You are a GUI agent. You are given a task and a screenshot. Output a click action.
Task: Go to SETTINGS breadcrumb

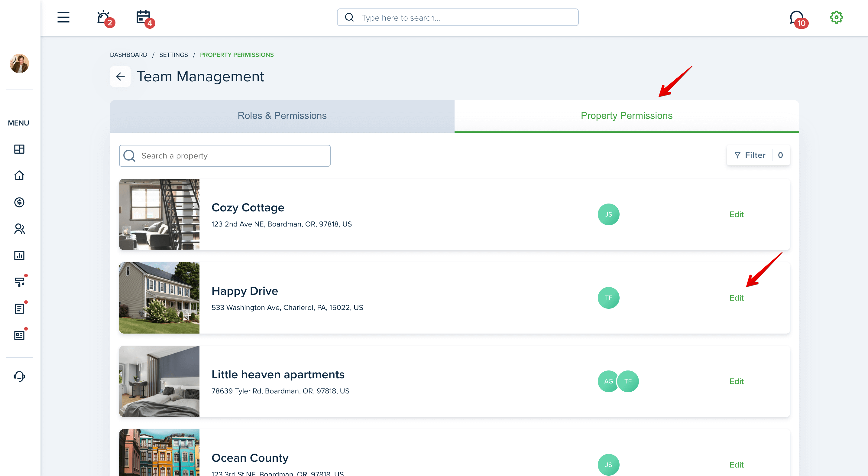173,55
